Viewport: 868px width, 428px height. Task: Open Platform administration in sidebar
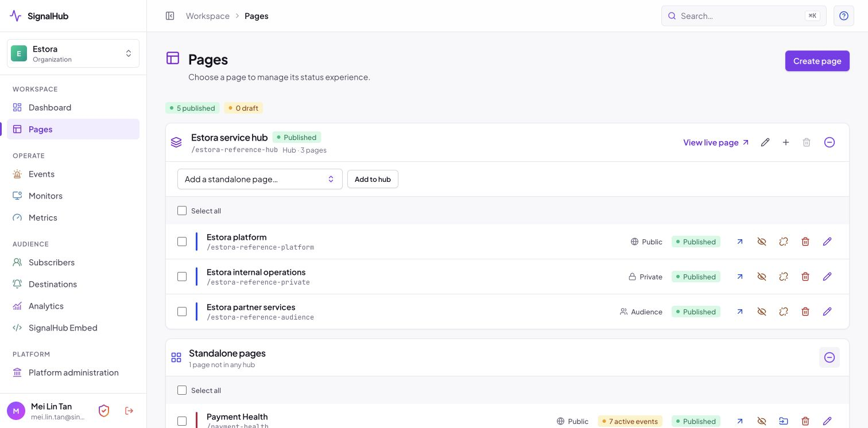tap(73, 372)
